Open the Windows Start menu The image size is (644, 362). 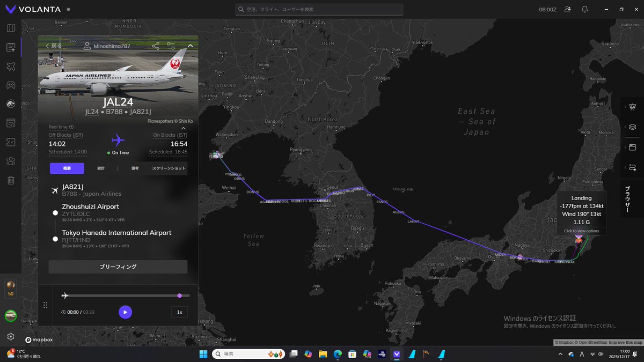203,354
